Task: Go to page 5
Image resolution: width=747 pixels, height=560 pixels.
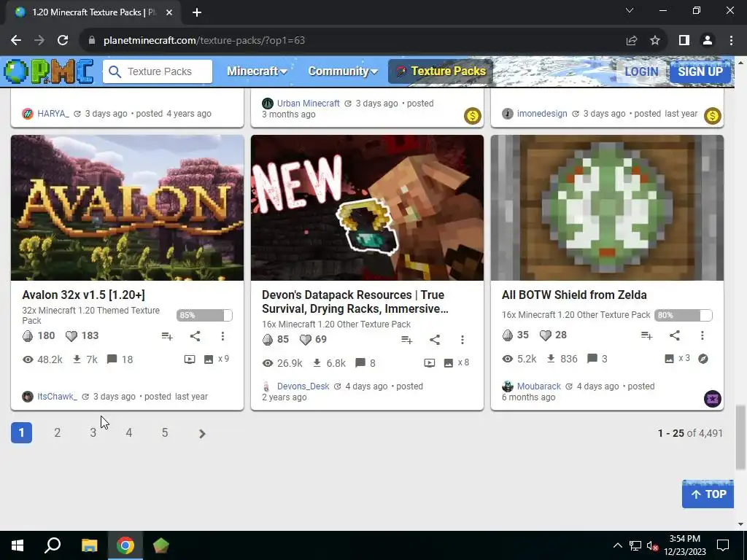Action: pyautogui.click(x=165, y=433)
